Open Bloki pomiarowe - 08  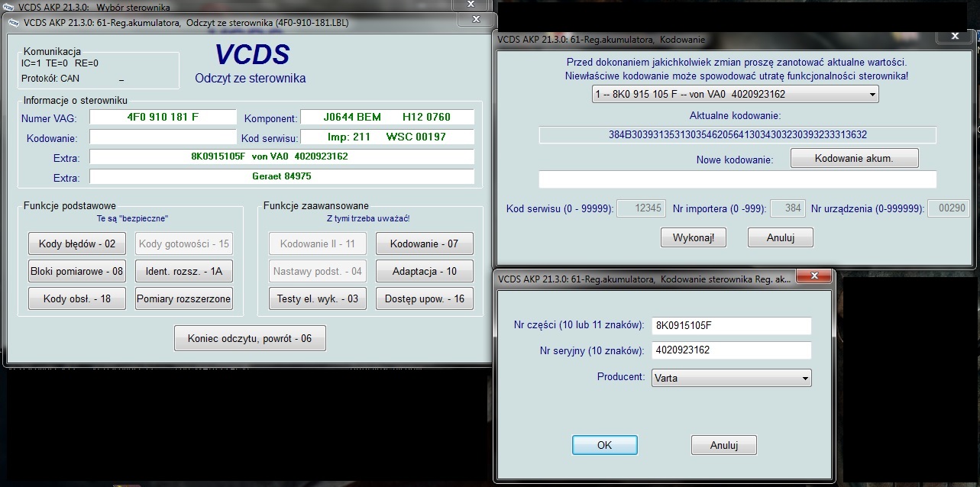[77, 271]
